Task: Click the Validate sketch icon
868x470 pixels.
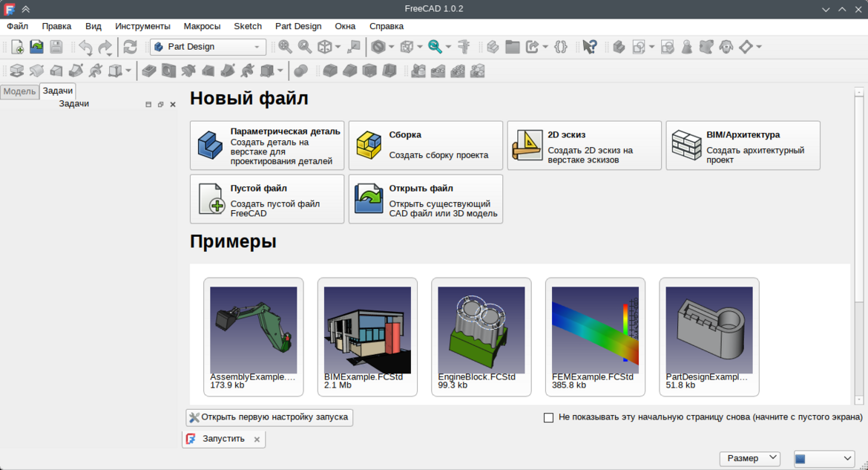Action: pos(668,47)
